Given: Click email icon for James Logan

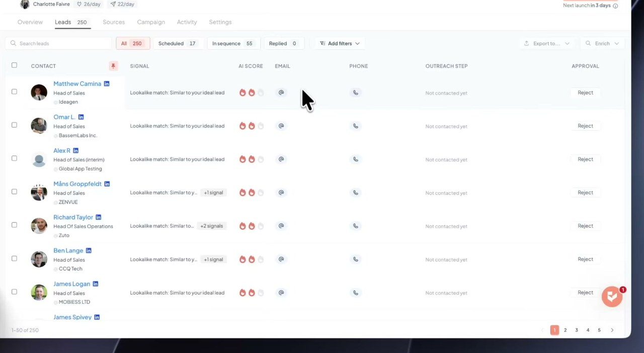Looking at the screenshot, I should point(281,293).
